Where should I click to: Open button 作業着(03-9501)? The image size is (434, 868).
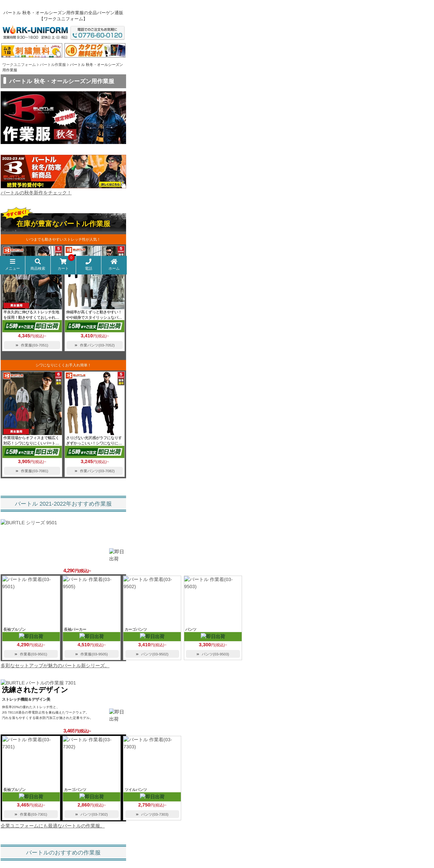pos(31,654)
